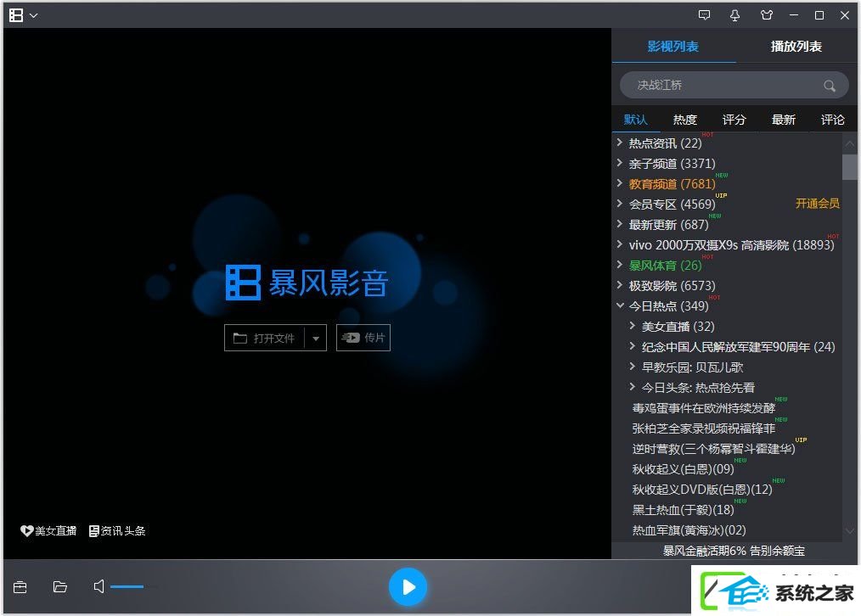Click the search magnifier icon
This screenshot has height=616, width=861.
pos(829,86)
